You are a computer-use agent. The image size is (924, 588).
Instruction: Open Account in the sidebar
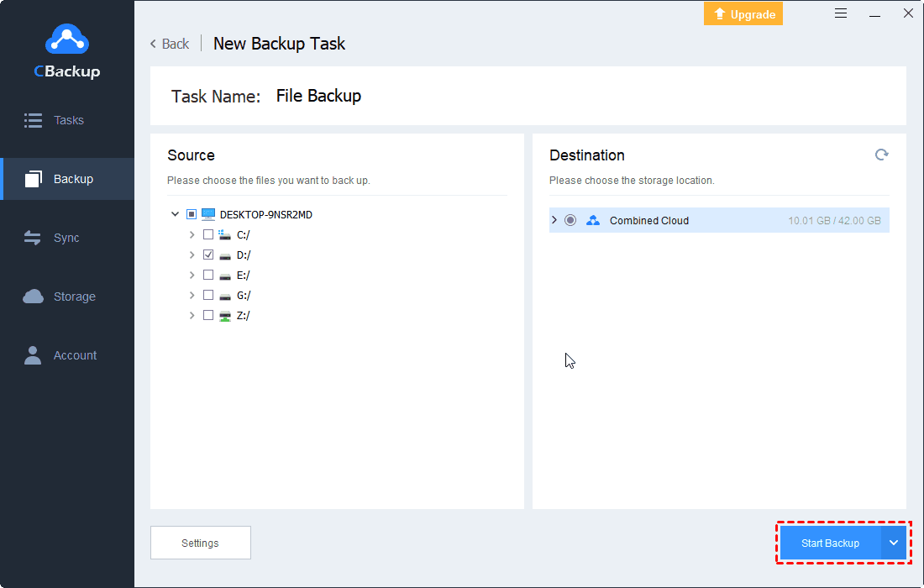68,355
